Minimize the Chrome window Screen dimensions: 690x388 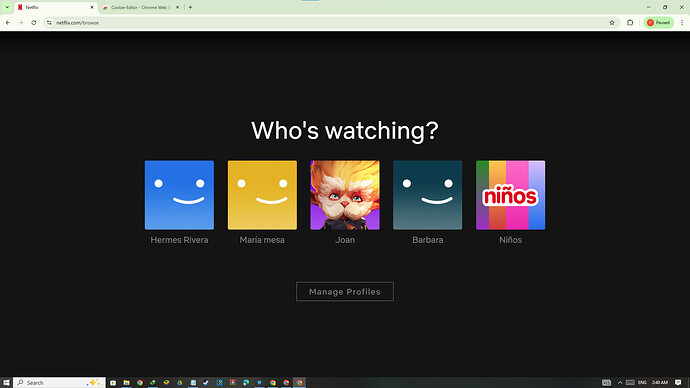pyautogui.click(x=649, y=7)
